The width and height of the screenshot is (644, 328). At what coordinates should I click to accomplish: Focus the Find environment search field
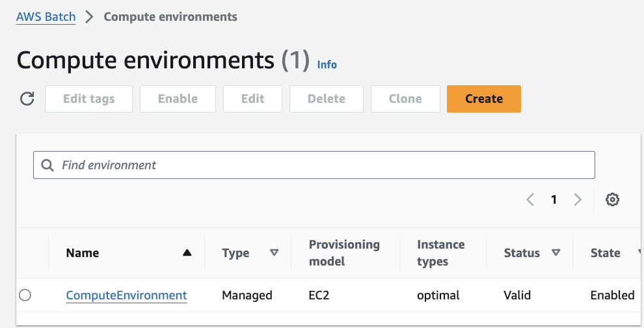[x=325, y=165]
